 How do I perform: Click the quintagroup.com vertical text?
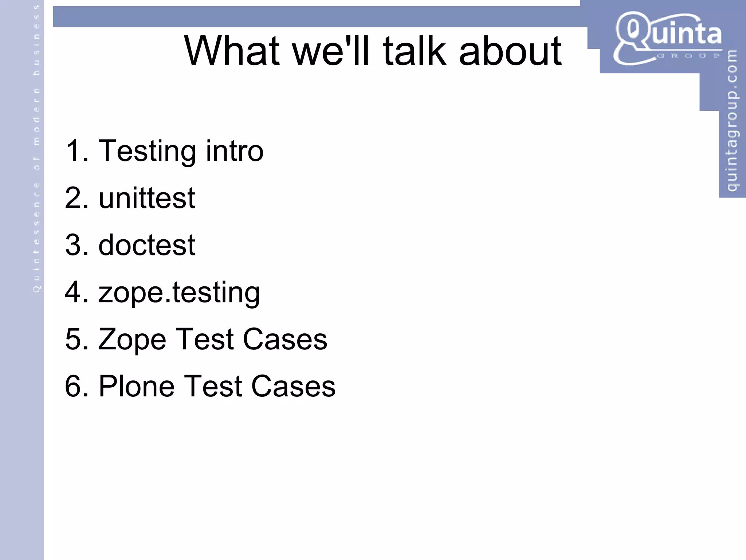[x=732, y=121]
